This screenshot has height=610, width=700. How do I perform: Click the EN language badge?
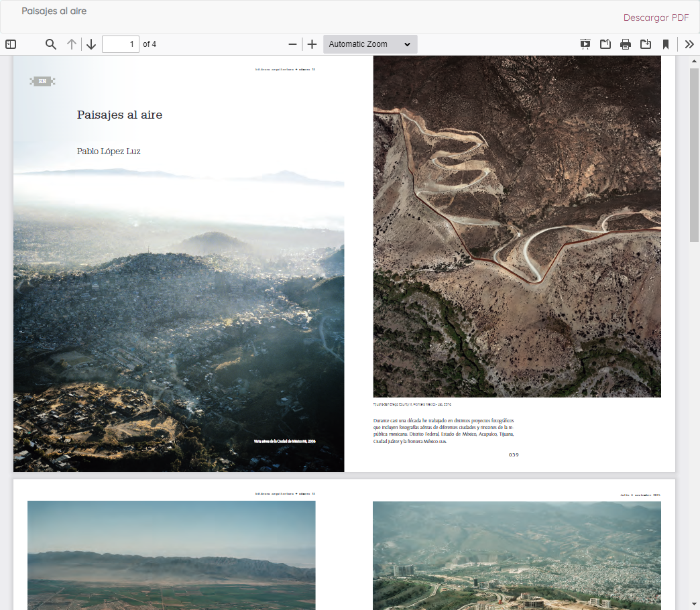[42, 81]
